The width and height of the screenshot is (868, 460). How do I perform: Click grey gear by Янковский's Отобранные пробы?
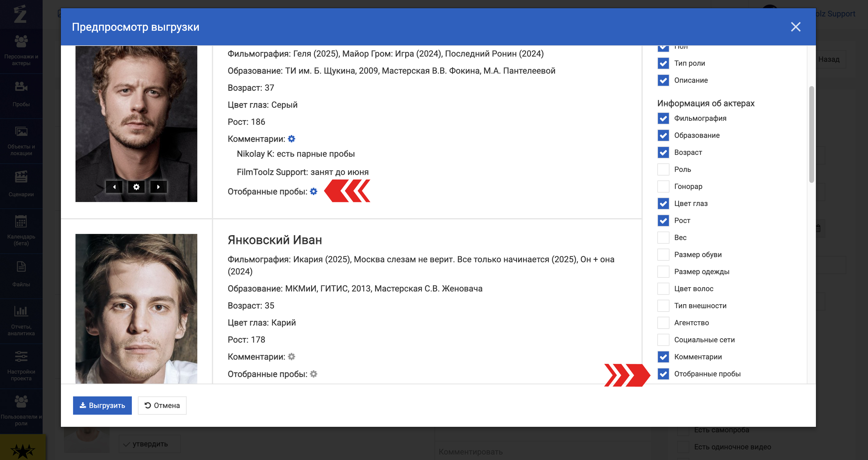[x=313, y=374]
